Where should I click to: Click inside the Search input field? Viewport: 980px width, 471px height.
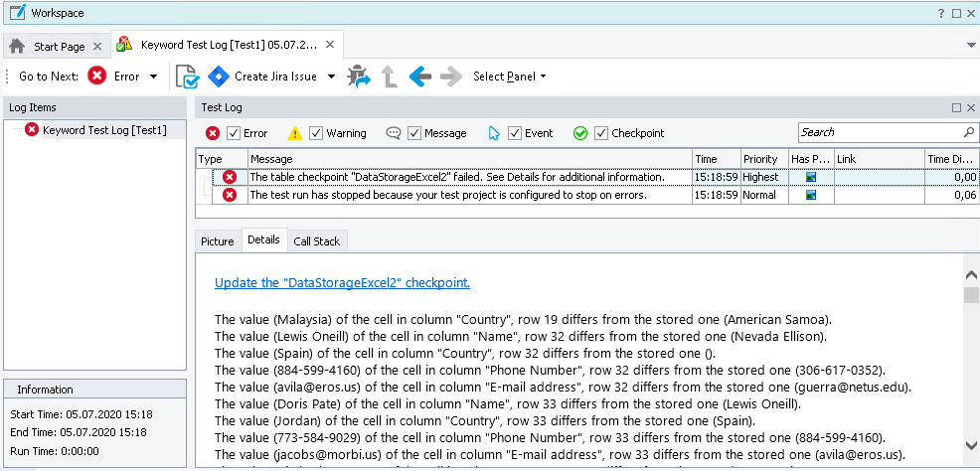[x=878, y=132]
